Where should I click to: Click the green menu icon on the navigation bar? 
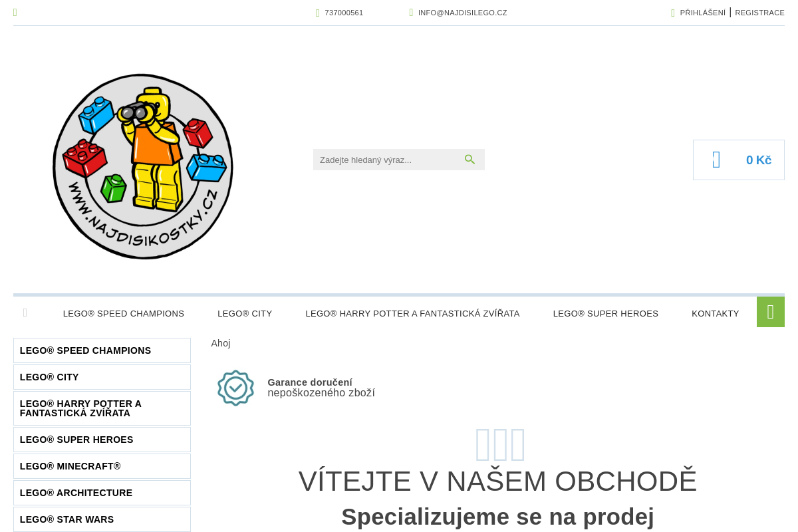(771, 312)
